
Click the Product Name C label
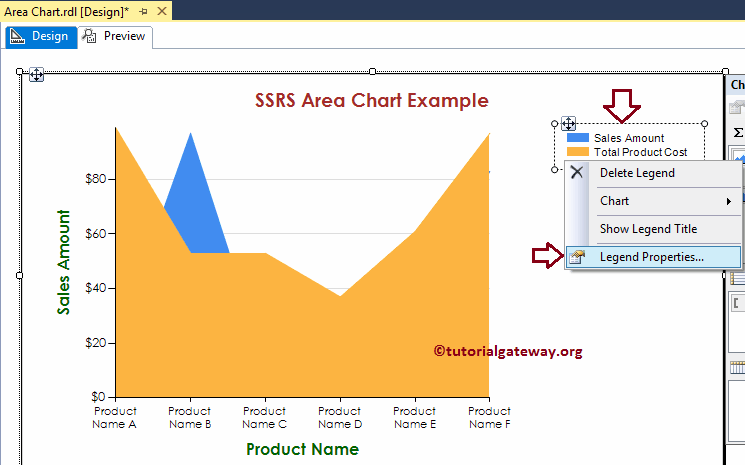tap(265, 418)
